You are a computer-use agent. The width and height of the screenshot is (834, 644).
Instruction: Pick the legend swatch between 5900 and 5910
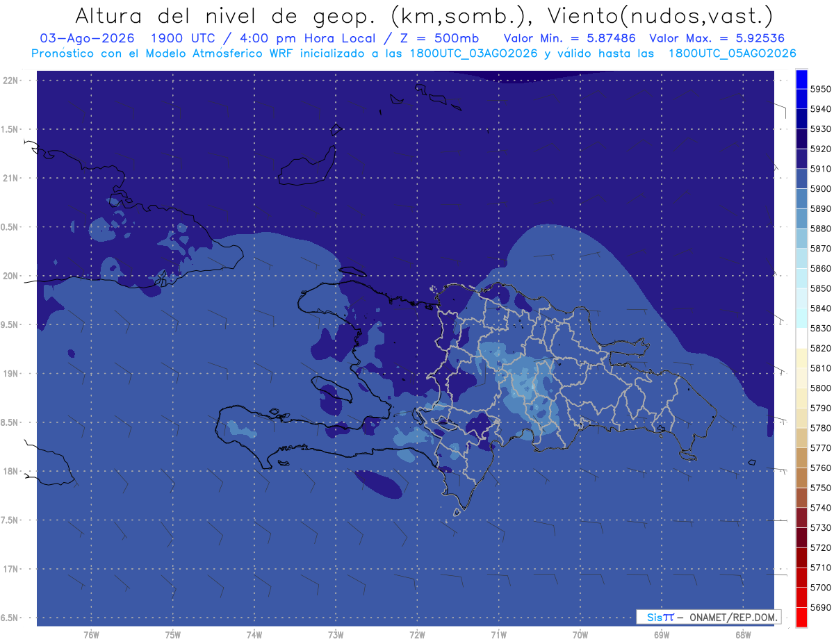801,179
